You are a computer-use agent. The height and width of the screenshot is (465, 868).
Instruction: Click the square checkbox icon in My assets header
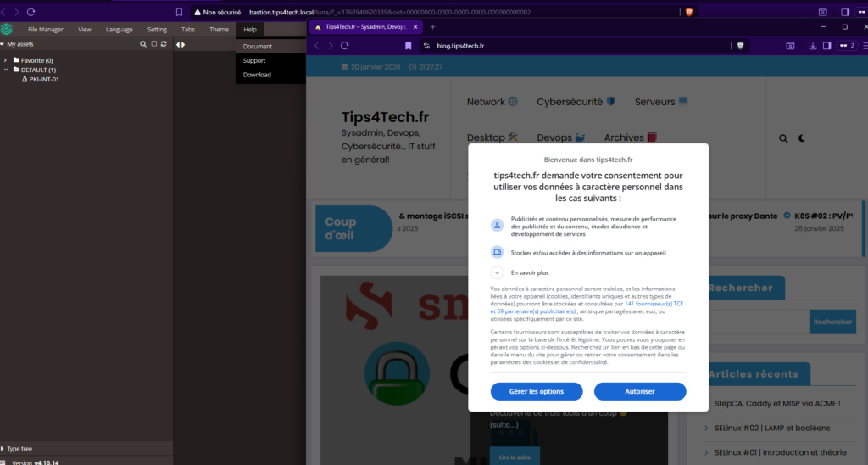click(x=153, y=43)
